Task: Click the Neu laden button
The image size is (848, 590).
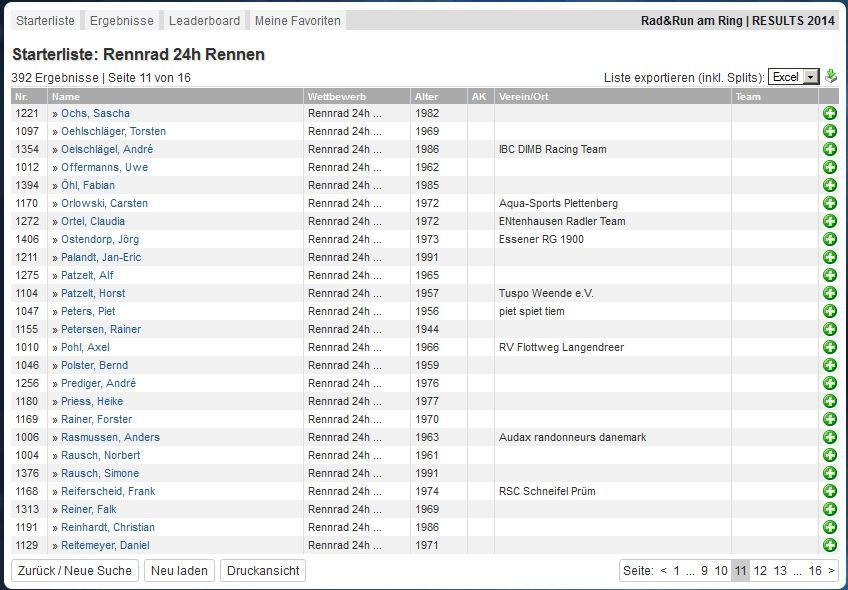Action: tap(180, 570)
